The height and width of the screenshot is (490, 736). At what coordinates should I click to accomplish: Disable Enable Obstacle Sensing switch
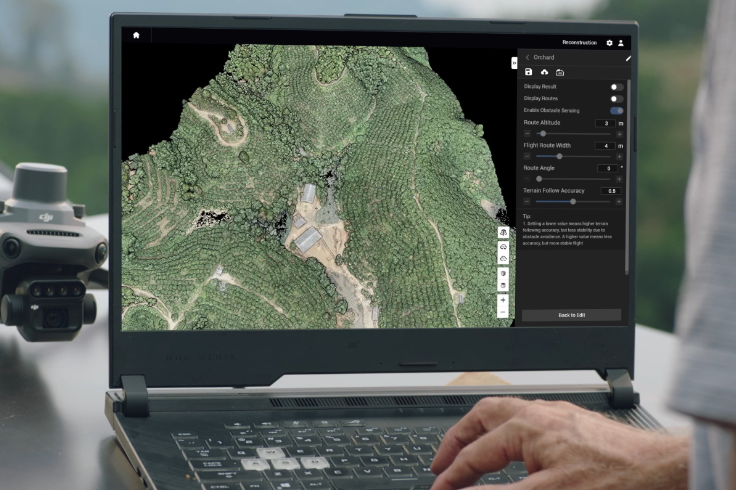pyautogui.click(x=616, y=111)
